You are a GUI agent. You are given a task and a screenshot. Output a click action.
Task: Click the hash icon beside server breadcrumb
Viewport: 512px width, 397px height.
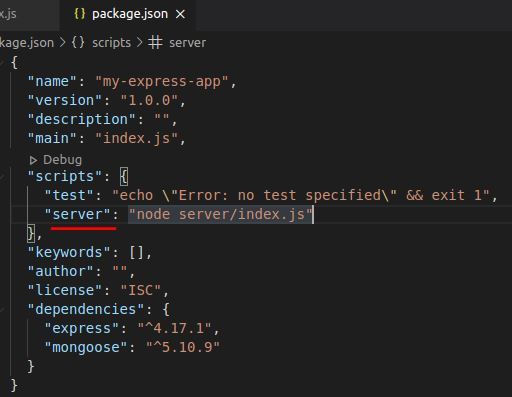point(155,43)
